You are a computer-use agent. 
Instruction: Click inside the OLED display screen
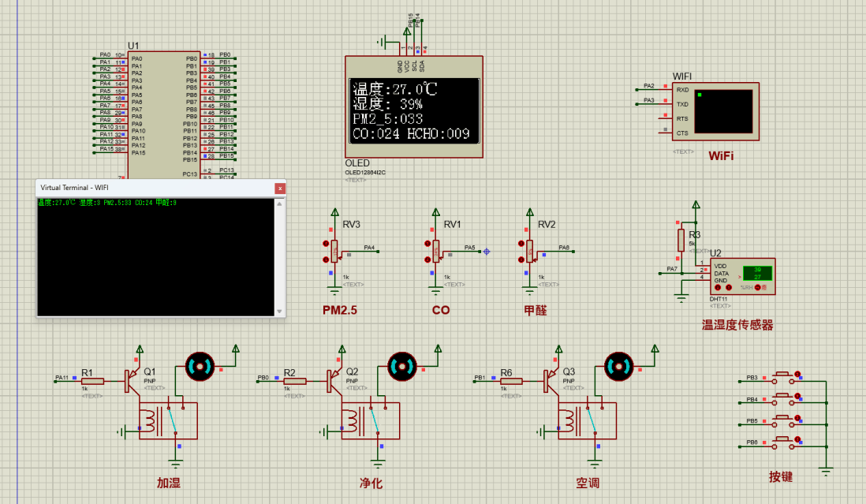(x=414, y=110)
